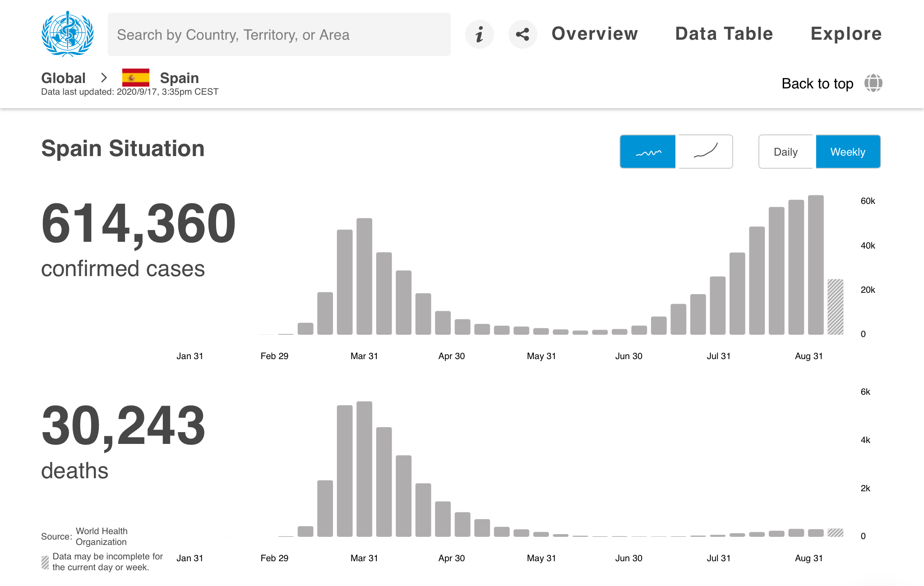
Task: Focus the country search field
Action: pyautogui.click(x=279, y=34)
